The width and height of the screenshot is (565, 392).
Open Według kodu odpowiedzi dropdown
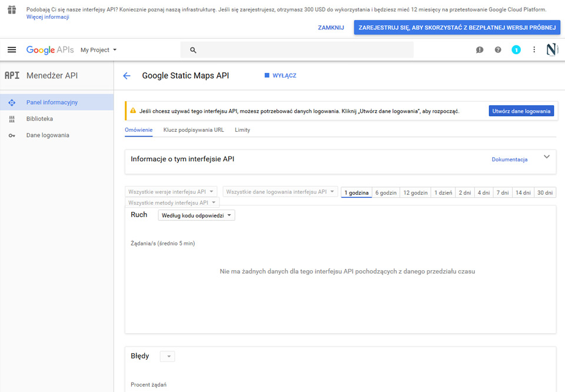(197, 215)
